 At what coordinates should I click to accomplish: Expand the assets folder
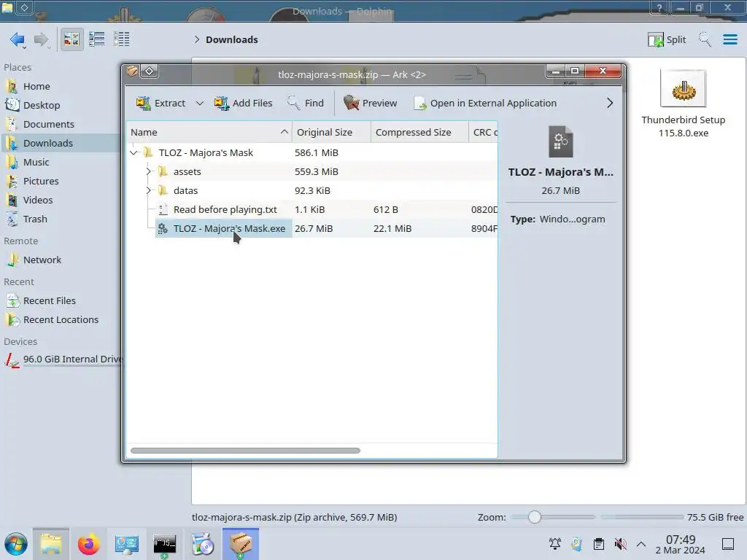coord(148,171)
